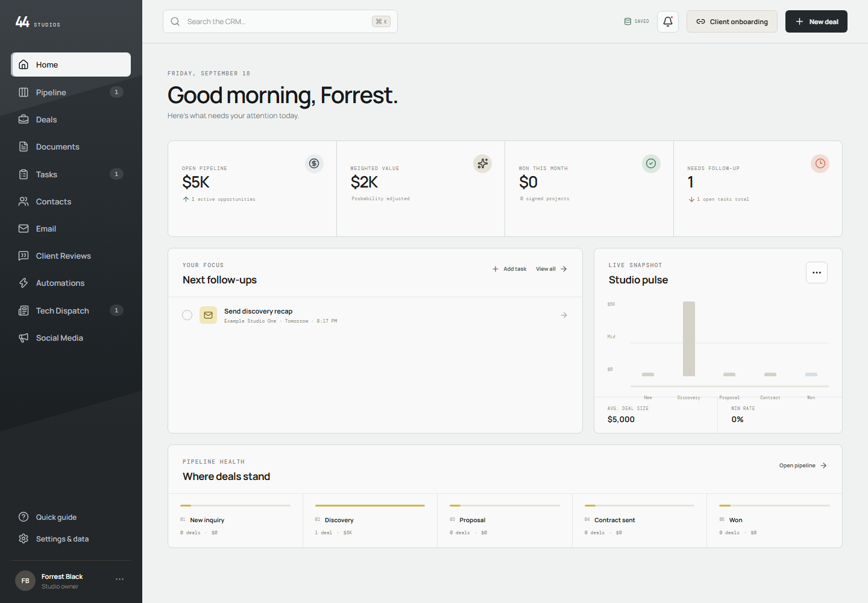The image size is (868, 603).
Task: Click the FB user avatar
Action: pyautogui.click(x=25, y=581)
